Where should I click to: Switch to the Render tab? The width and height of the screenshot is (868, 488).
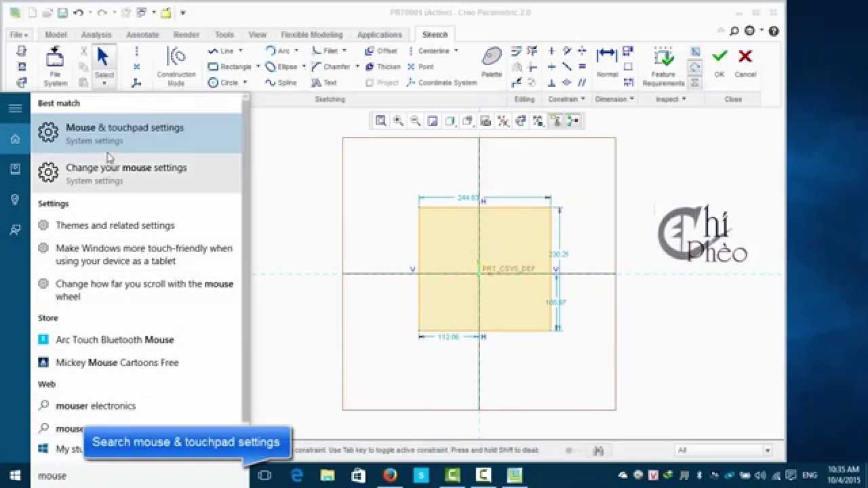(186, 35)
